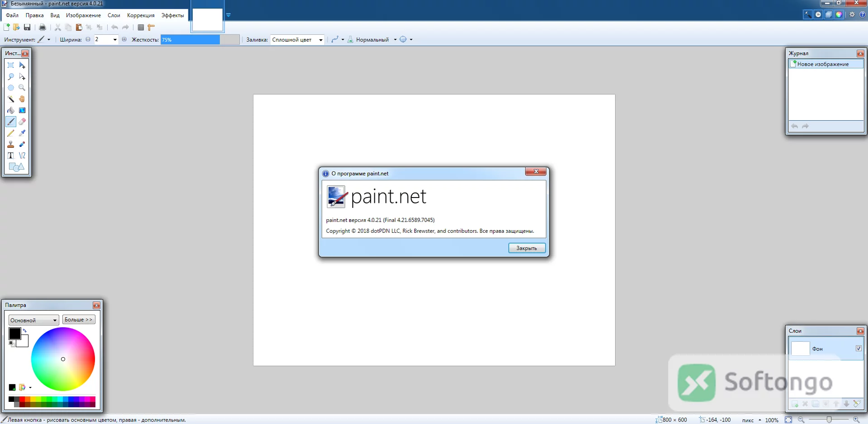Click the image thumbnail tab in the top bar
This screenshot has width=868, height=424.
tap(208, 20)
